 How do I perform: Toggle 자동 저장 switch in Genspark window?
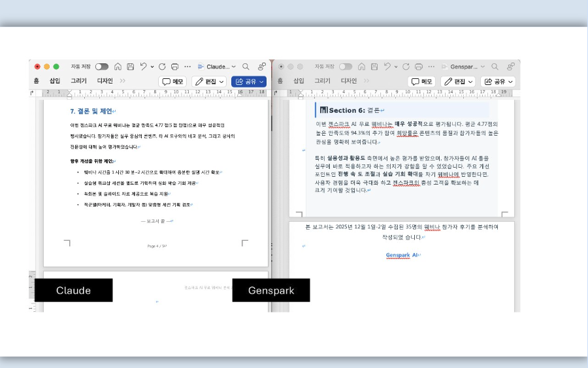pos(345,67)
